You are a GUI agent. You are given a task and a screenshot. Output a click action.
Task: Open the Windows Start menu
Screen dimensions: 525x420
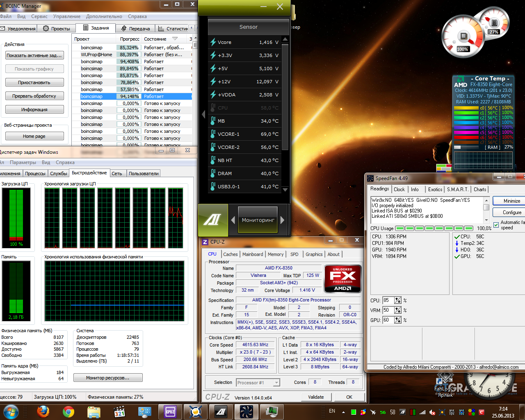click(11, 411)
